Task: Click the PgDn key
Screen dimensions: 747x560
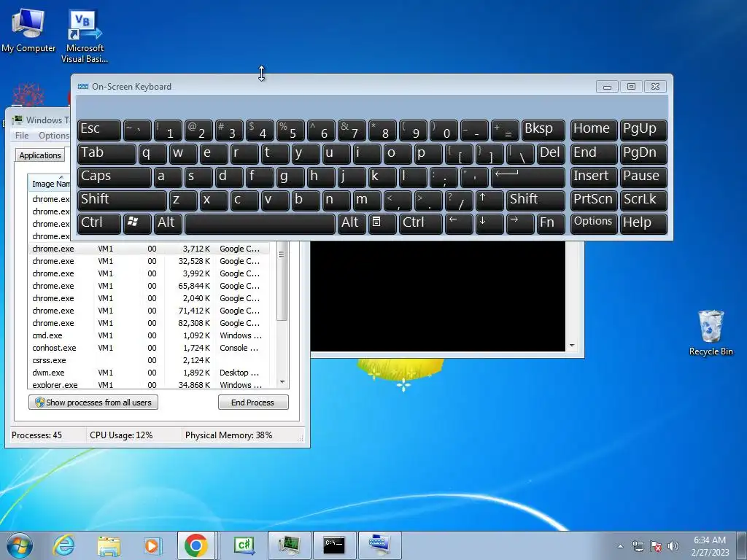Action: 643,153
